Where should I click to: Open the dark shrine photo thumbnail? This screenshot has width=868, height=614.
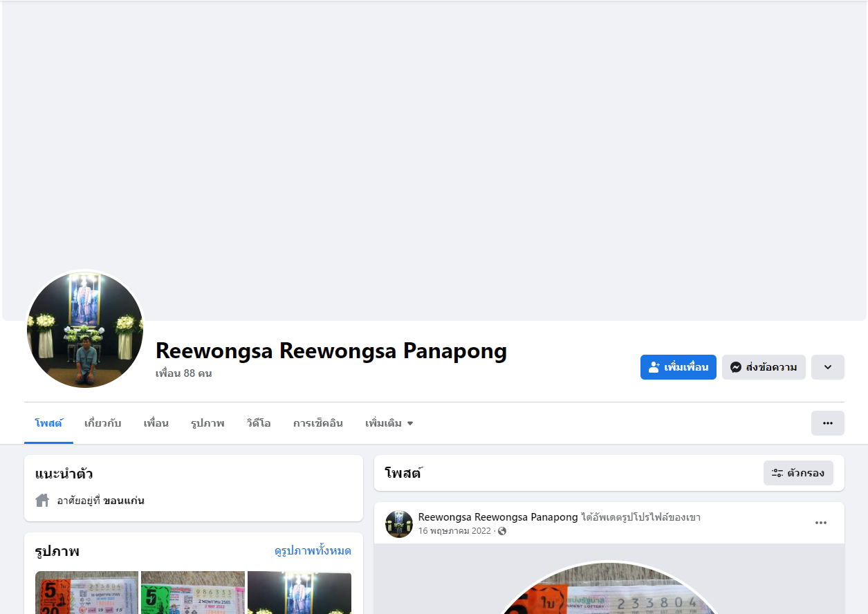point(299,593)
